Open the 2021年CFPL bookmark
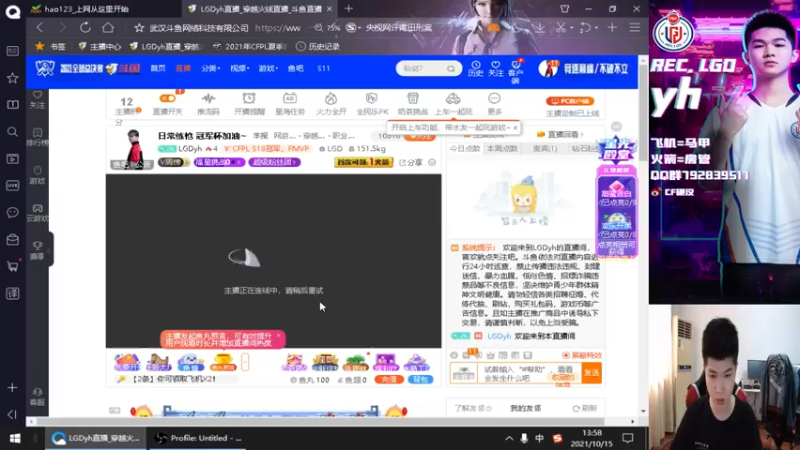800x450 pixels. tap(250, 46)
